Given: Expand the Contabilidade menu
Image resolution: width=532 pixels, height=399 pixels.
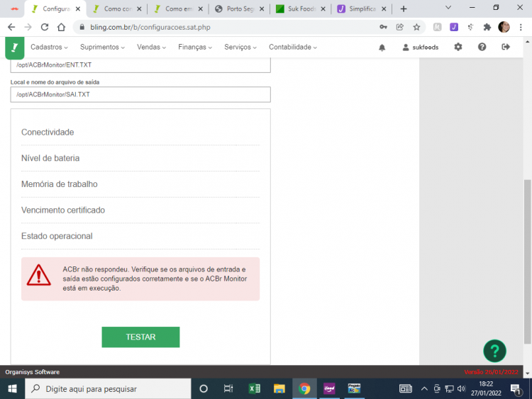Looking at the screenshot, I should point(293,47).
